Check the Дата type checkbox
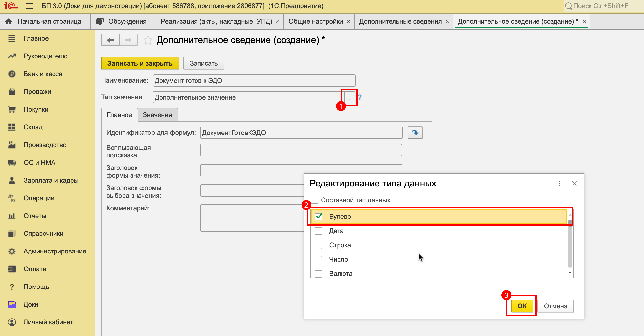Screen dimensions: 644x336 click(318, 231)
